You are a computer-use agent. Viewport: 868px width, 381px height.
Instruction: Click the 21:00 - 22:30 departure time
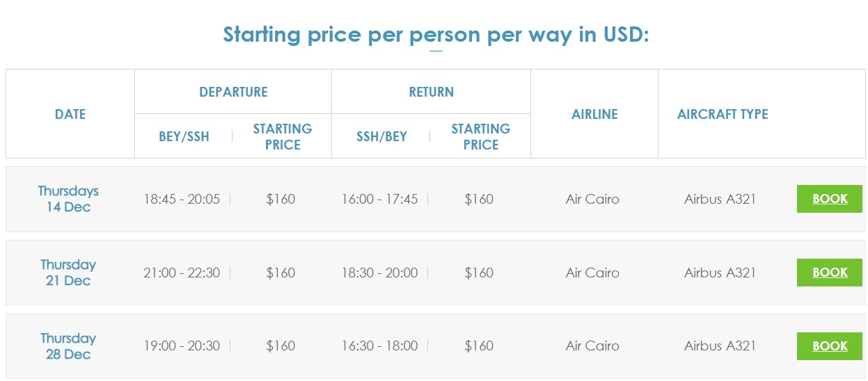pos(182,273)
